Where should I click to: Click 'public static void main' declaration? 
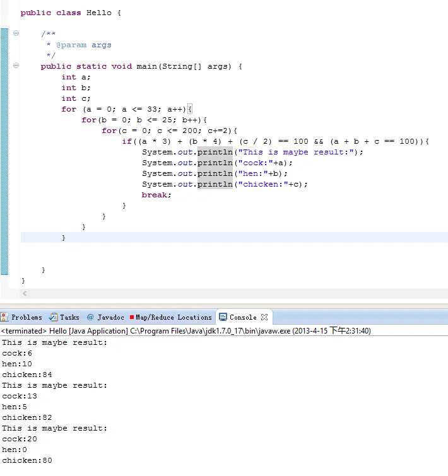pyautogui.click(x=141, y=66)
